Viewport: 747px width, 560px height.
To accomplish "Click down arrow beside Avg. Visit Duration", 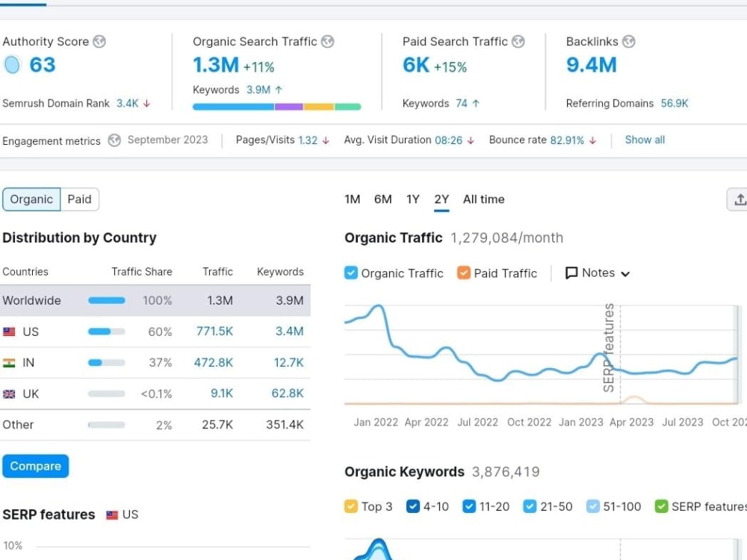I will click(x=471, y=140).
